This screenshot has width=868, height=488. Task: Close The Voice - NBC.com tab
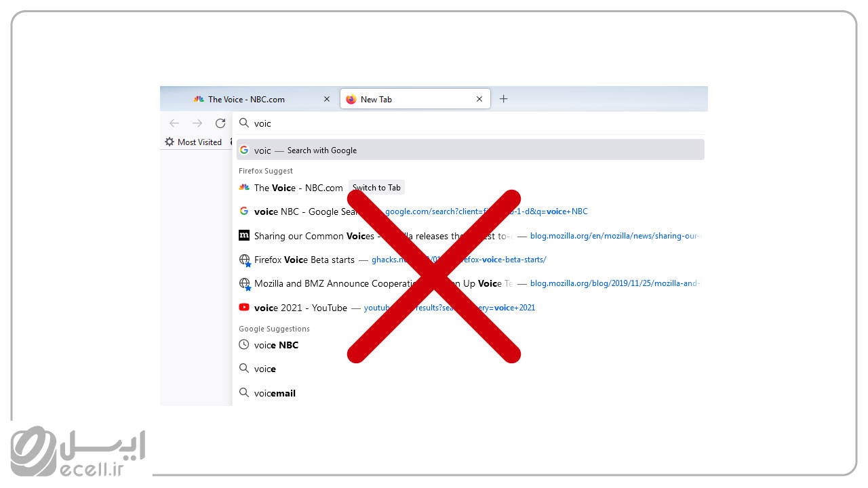(326, 99)
